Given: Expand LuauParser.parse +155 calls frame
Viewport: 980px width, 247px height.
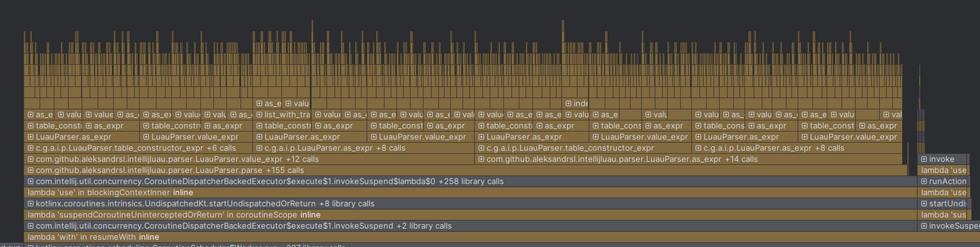Looking at the screenshot, I should pos(30,170).
